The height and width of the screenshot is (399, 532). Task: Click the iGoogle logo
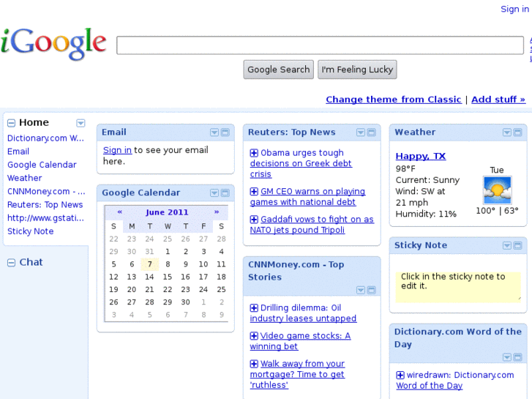[53, 43]
